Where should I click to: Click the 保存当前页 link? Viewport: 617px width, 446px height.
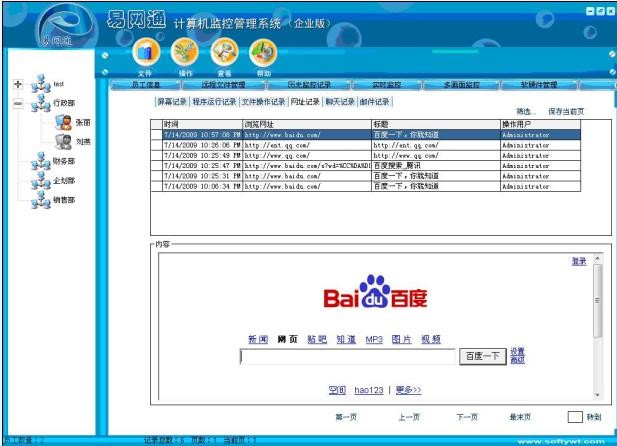coord(566,111)
